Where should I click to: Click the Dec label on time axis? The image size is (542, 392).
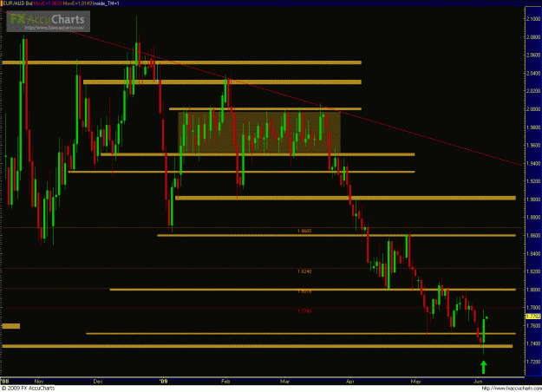tap(98, 382)
